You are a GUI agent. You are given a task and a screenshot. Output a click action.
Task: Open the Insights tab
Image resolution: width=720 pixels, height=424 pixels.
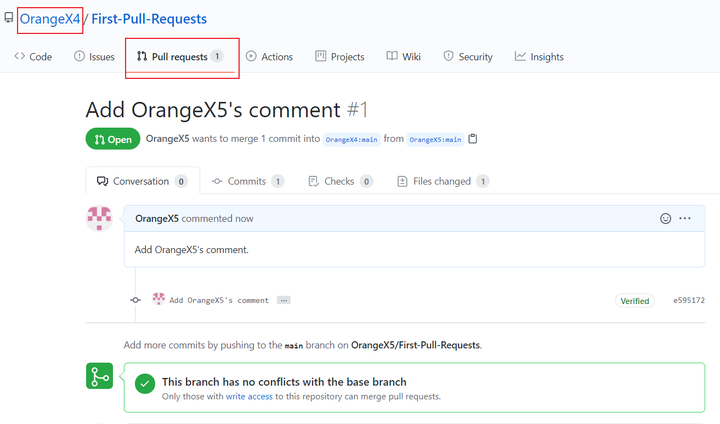539,57
